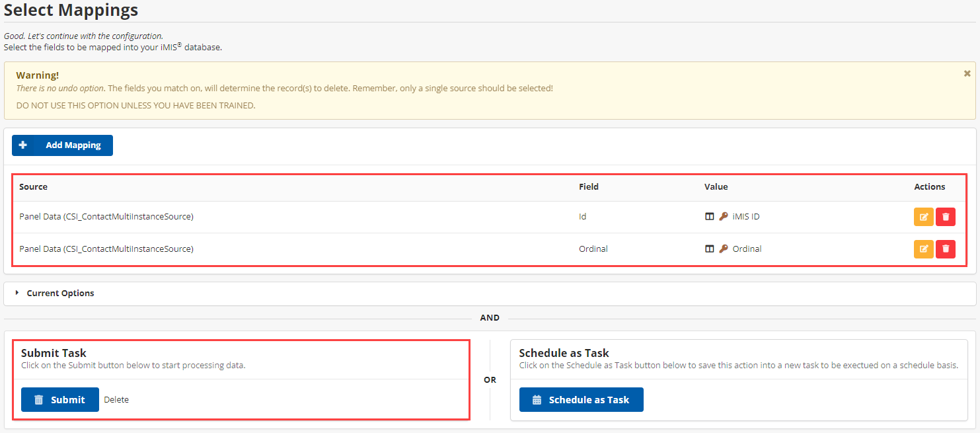This screenshot has height=433, width=980.
Task: Click the Add Mapping button
Action: pyautogui.click(x=62, y=145)
